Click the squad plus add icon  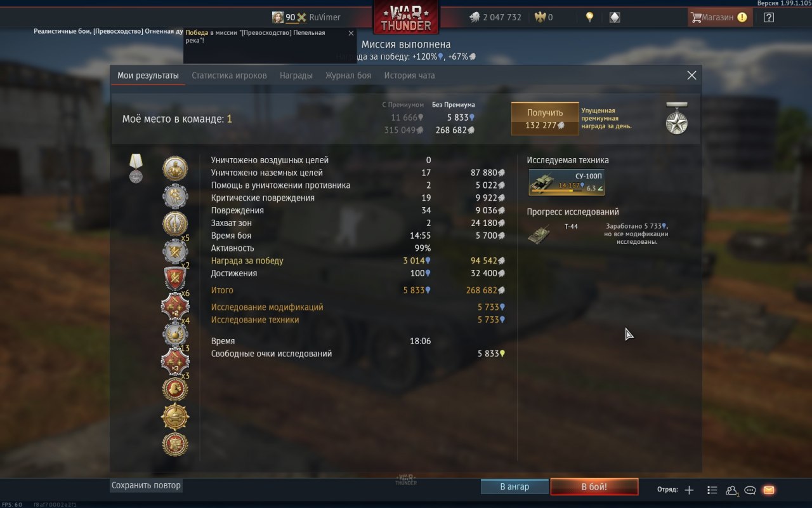[690, 490]
